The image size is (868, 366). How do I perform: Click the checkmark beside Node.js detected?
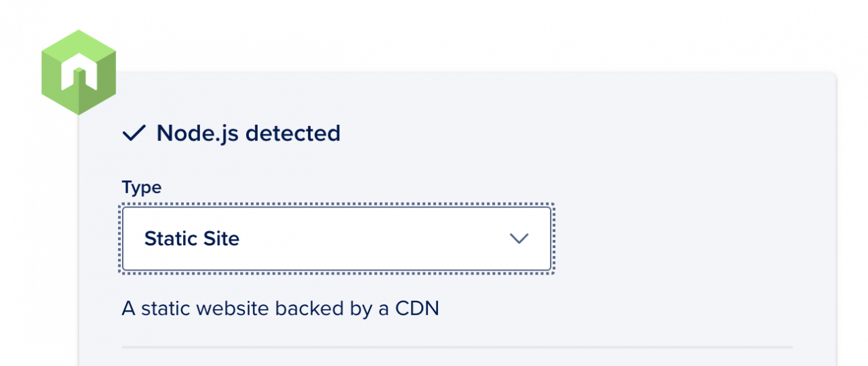(x=134, y=134)
